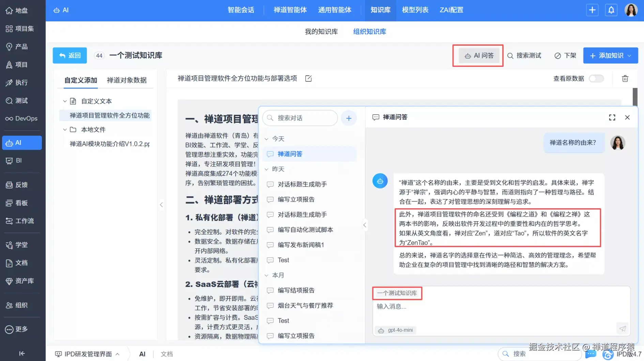This screenshot has width=644, height=361.
Task: Select the 禅道对象数据 tab
Action: pyautogui.click(x=127, y=80)
